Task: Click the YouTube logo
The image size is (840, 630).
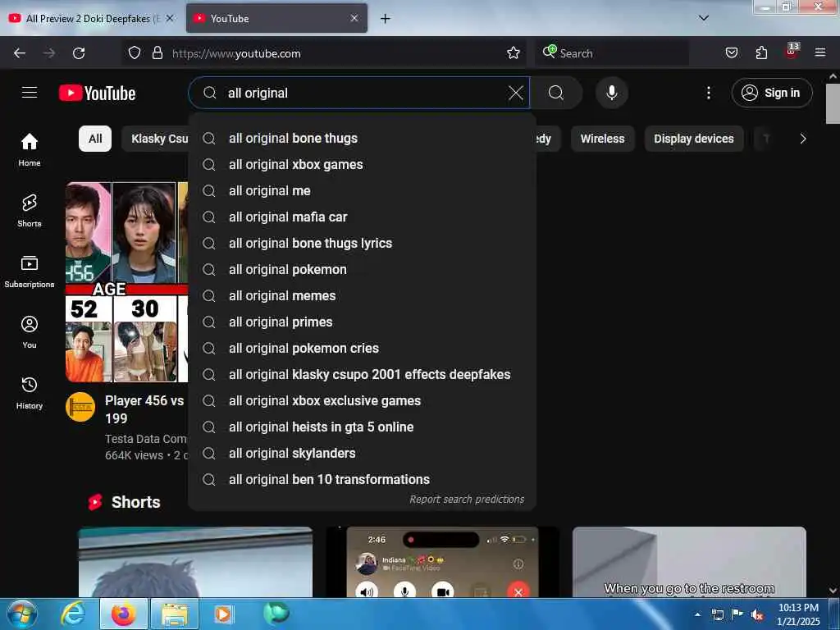Action: click(98, 94)
